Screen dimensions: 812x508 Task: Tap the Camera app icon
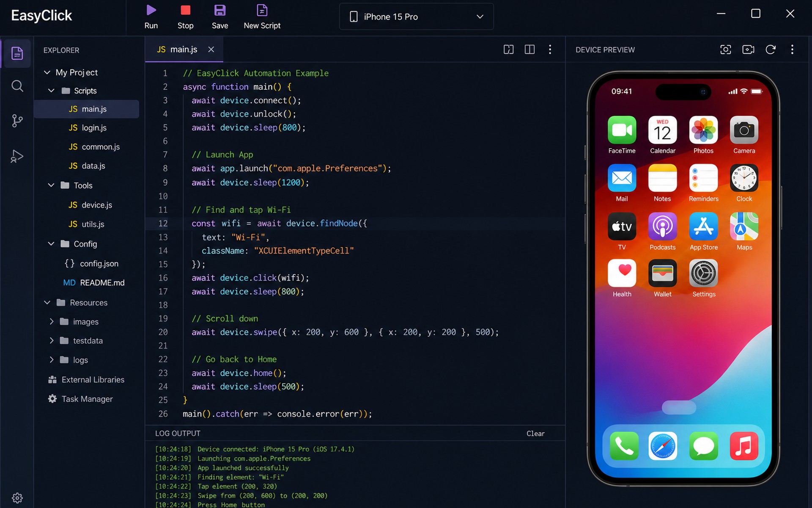tap(744, 130)
